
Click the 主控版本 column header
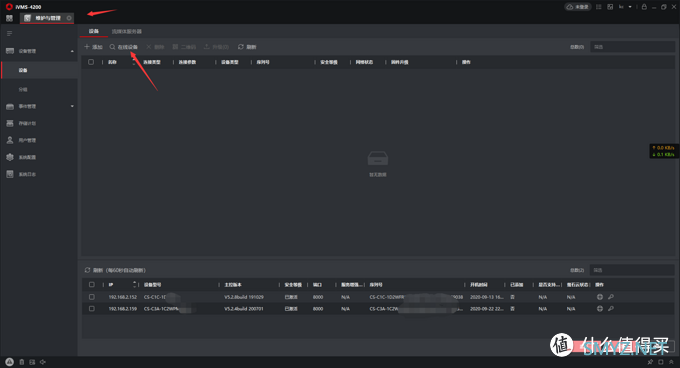[233, 285]
